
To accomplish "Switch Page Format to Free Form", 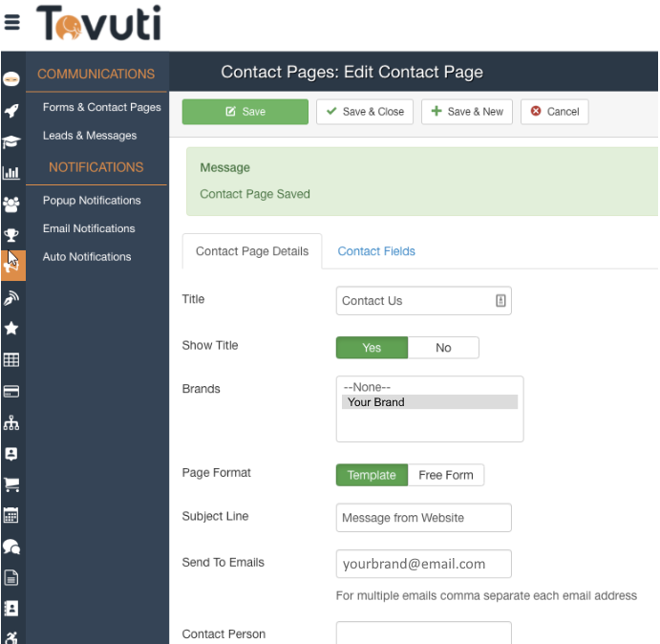I will tap(446, 475).
